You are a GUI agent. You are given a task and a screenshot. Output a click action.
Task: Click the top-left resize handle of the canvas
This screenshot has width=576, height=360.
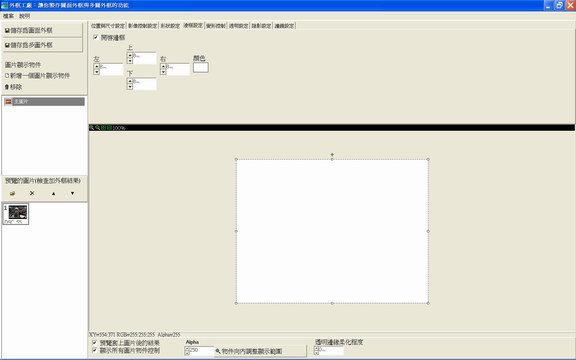(236, 159)
